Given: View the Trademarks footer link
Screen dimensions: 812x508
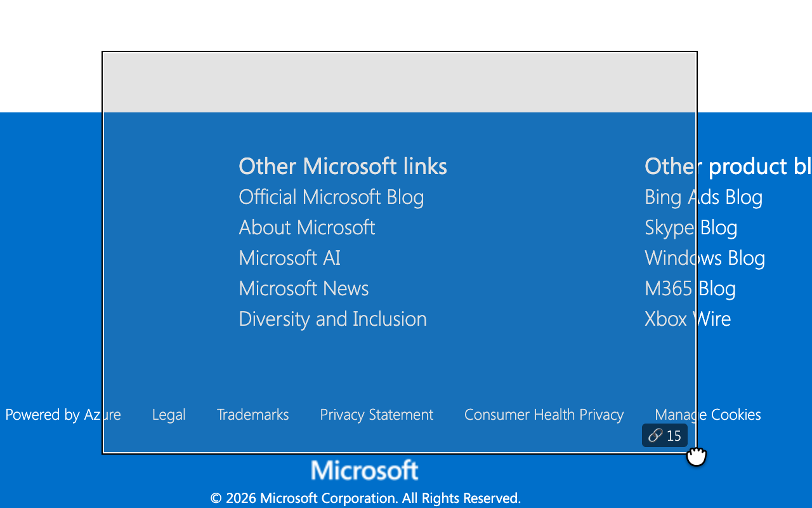Looking at the screenshot, I should (x=252, y=415).
